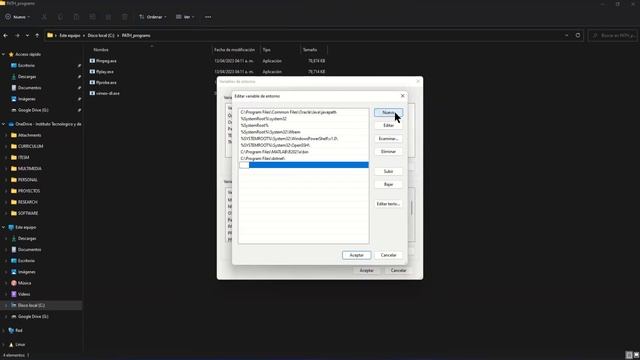Expand the Disco local (C:) tree node

click(6, 305)
